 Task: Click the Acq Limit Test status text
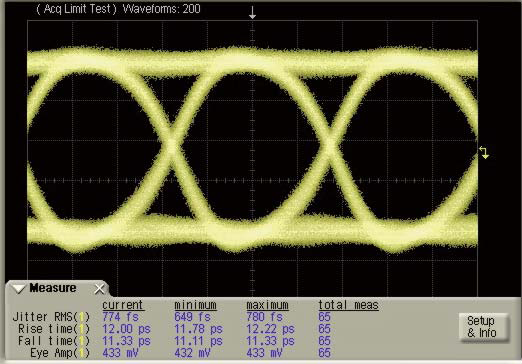[x=76, y=9]
